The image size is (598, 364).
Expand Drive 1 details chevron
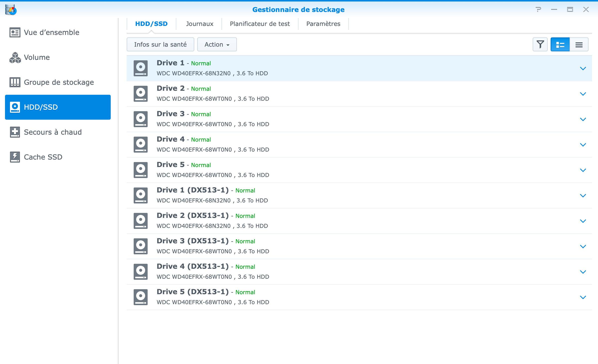(x=583, y=68)
